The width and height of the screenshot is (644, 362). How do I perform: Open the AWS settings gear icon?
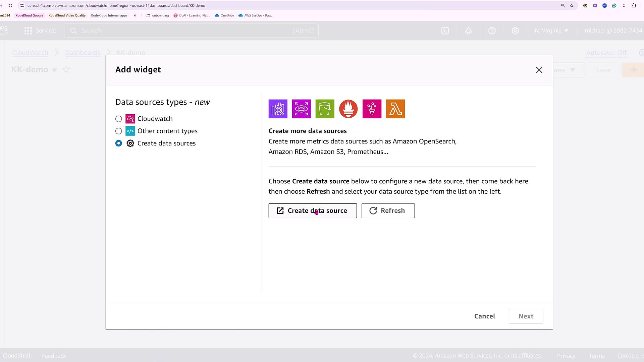point(515,31)
